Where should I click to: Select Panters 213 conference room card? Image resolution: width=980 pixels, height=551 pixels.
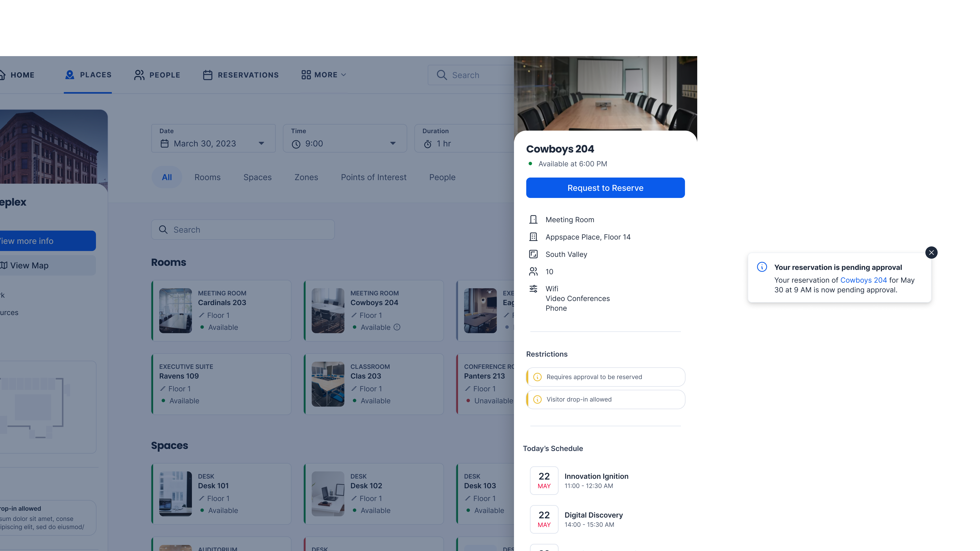[485, 384]
